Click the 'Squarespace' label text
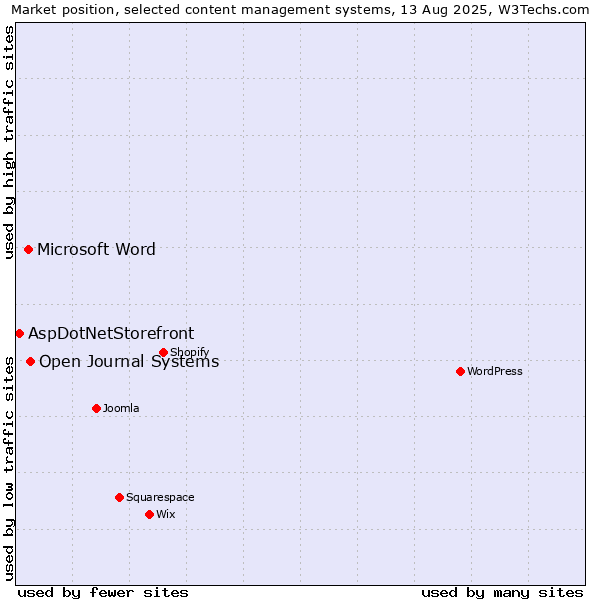This screenshot has width=600, height=600. click(160, 497)
